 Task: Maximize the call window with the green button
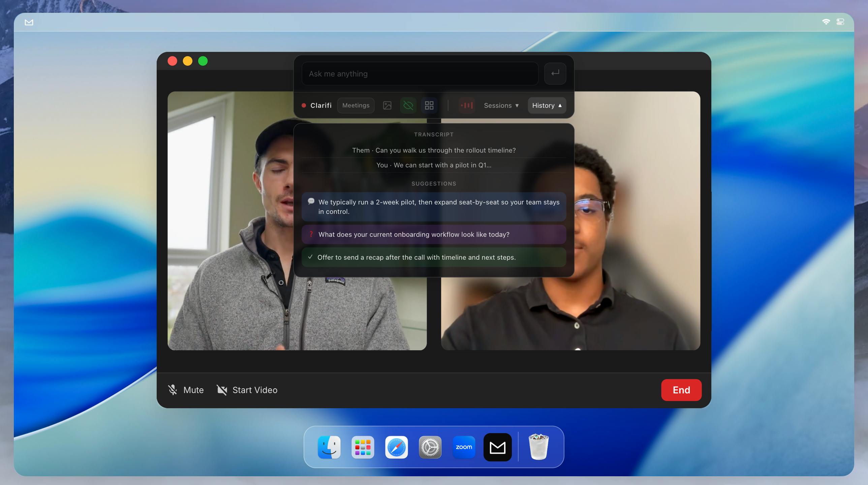point(203,61)
